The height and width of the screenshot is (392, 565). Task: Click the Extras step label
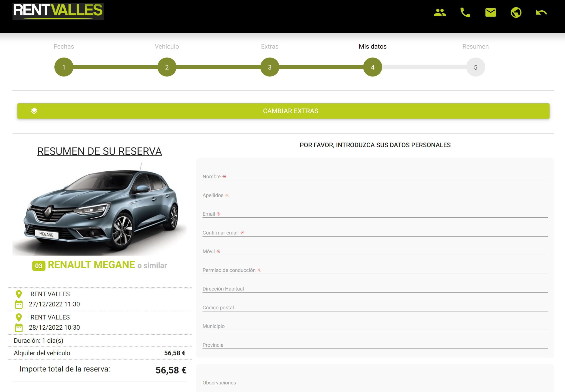click(270, 47)
